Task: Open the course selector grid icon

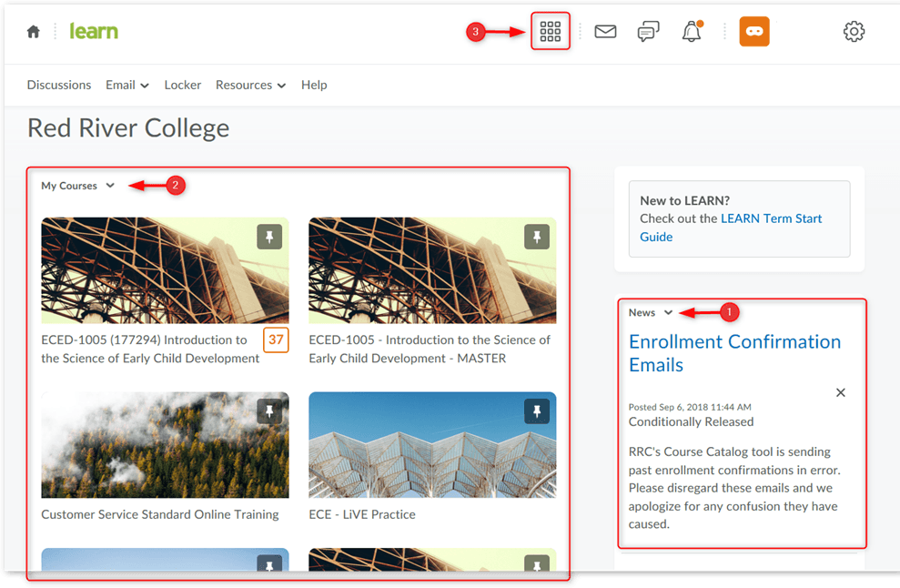Action: point(550,32)
